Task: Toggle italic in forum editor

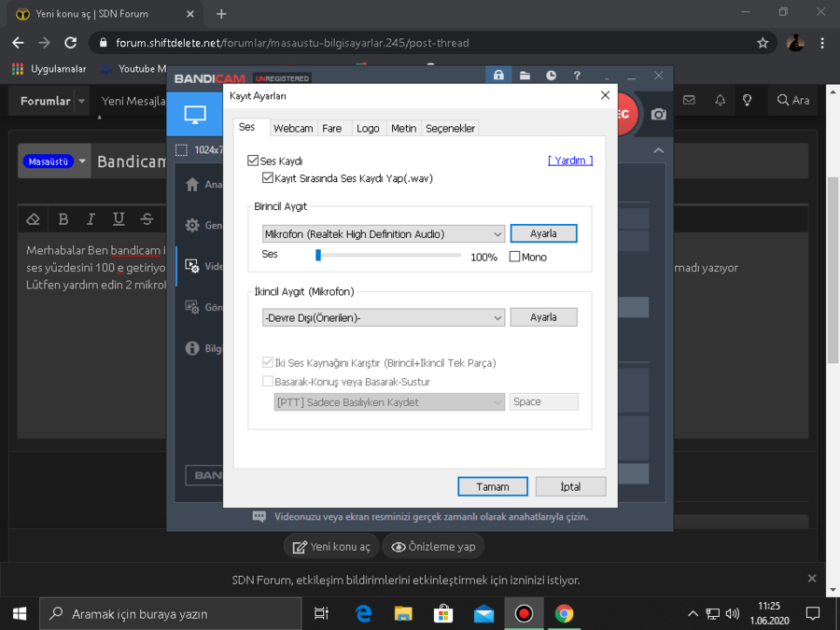Action: point(91,218)
